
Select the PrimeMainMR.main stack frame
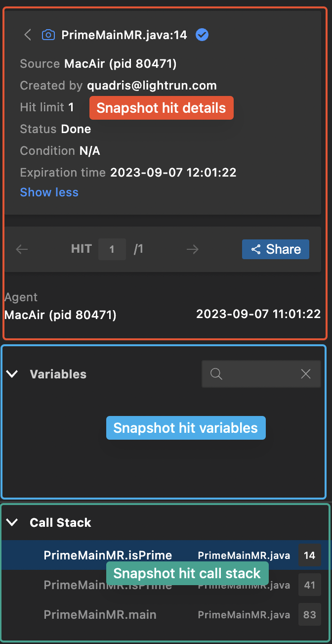(100, 615)
